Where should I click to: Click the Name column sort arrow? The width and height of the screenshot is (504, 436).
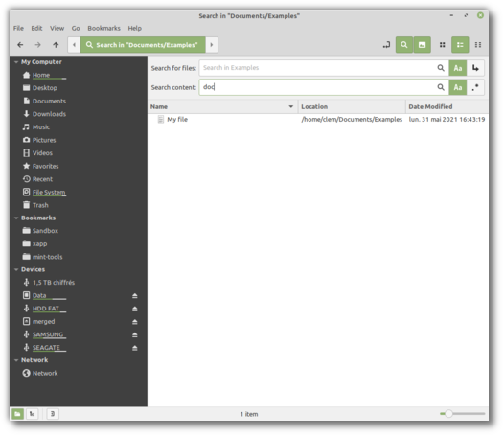click(x=291, y=106)
